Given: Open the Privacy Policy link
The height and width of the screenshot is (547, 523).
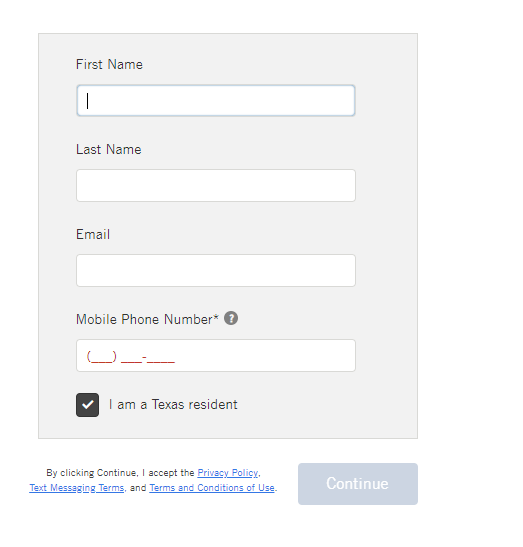Looking at the screenshot, I should point(228,473).
